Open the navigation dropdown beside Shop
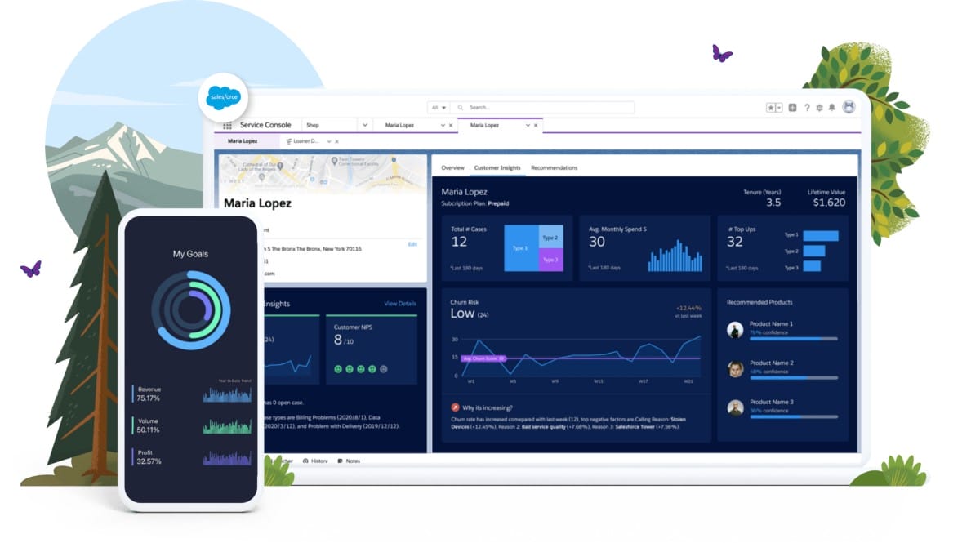Viewport: 980px width, 543px height. (x=365, y=126)
